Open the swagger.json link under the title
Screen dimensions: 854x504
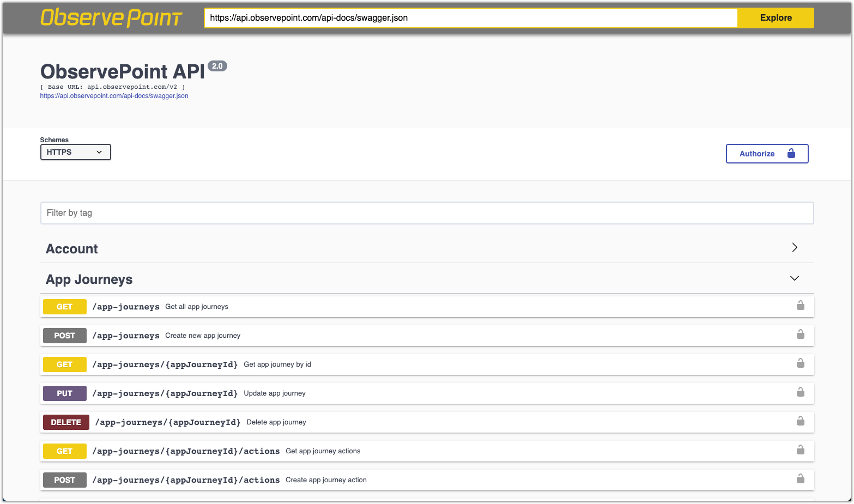point(114,96)
